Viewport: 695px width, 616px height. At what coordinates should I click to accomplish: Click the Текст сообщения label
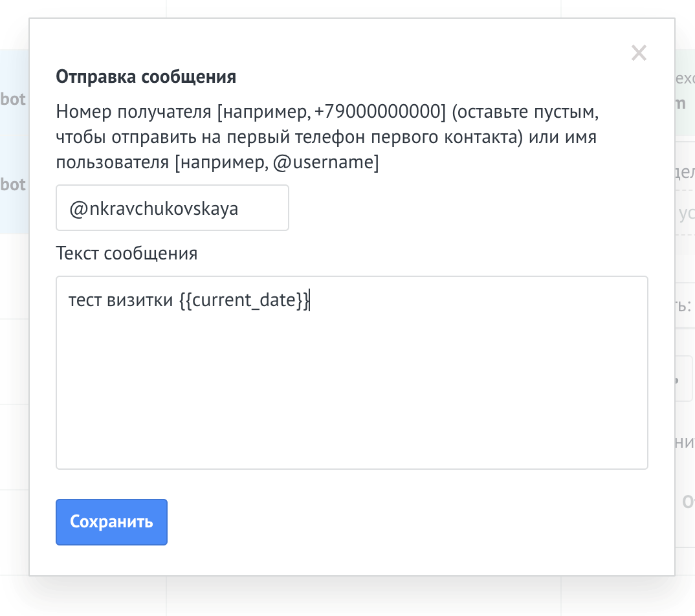[x=126, y=254]
